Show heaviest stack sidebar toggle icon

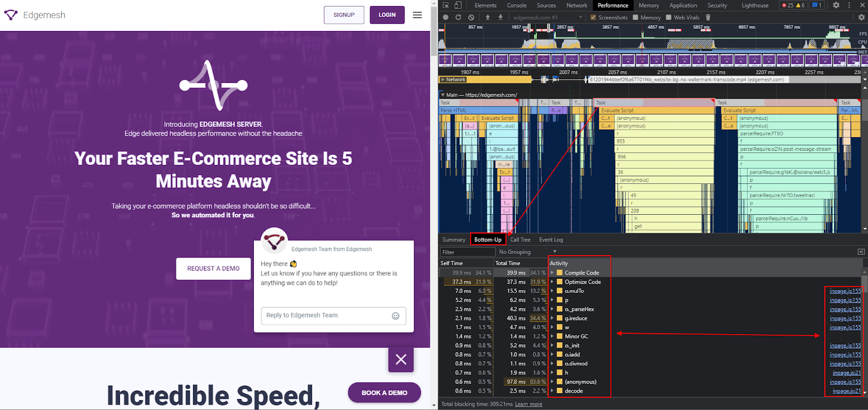point(861,252)
